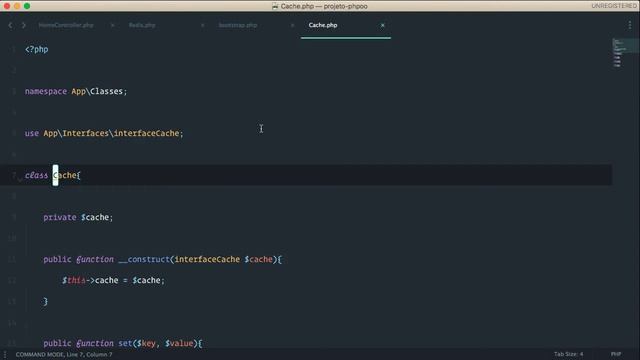Viewport: 640px width, 360px height.
Task: Close the Redis.php tab
Action: 202,25
